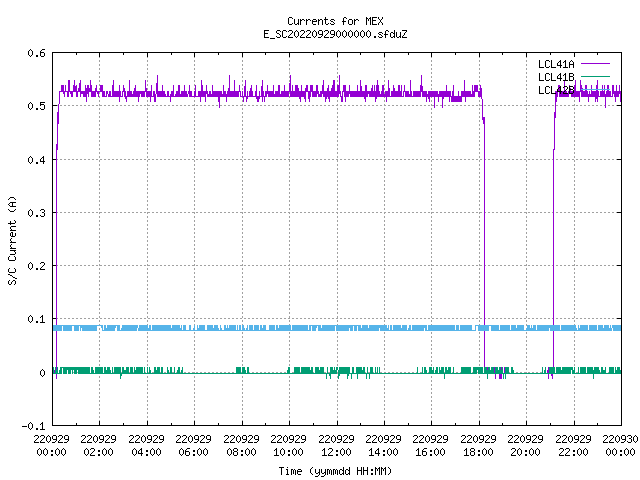This screenshot has height=480, width=640.
Task: Click the green LCL41B data trace near zero
Action: tap(337, 371)
